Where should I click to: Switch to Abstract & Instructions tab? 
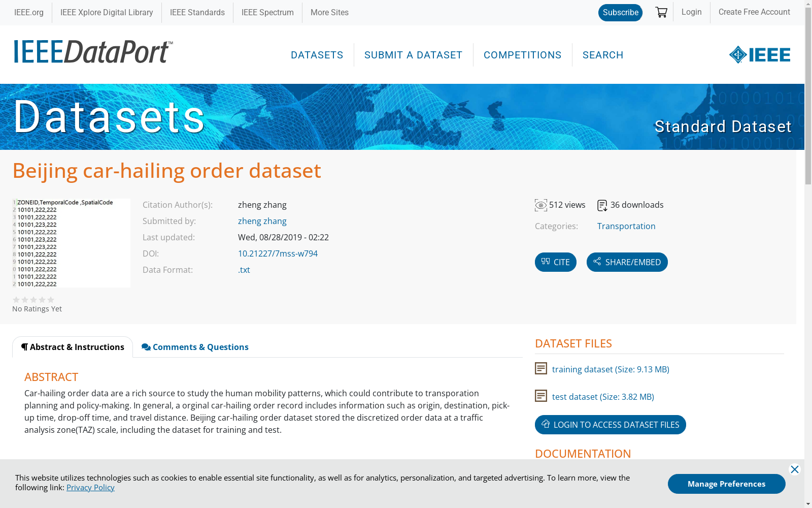tap(73, 347)
